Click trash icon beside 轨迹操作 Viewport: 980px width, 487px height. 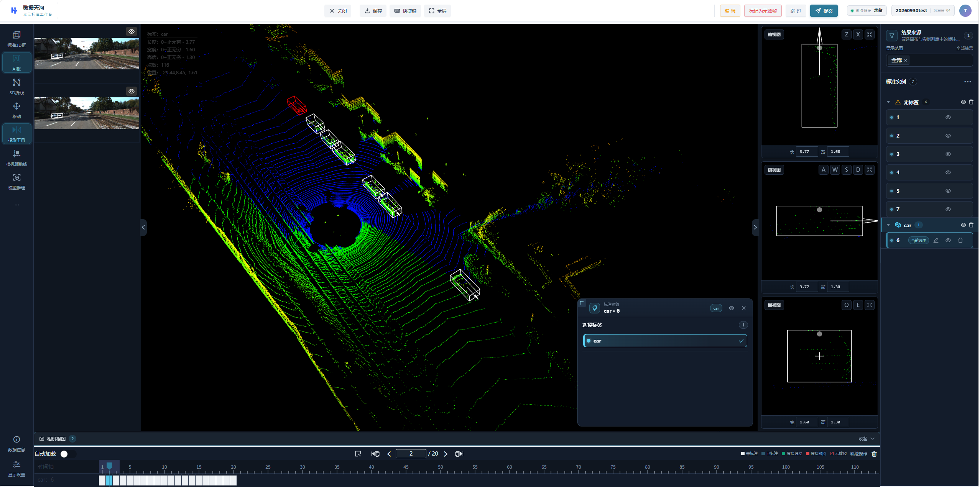coord(874,454)
